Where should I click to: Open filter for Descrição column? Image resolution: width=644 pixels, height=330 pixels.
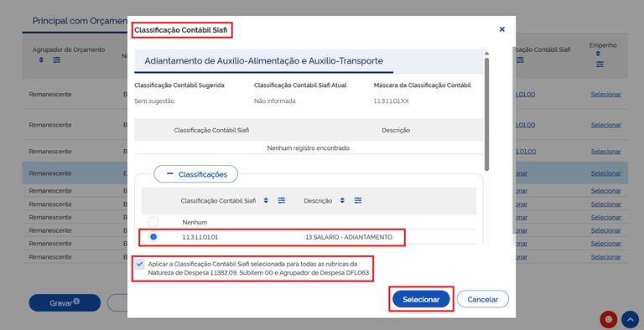tap(358, 200)
